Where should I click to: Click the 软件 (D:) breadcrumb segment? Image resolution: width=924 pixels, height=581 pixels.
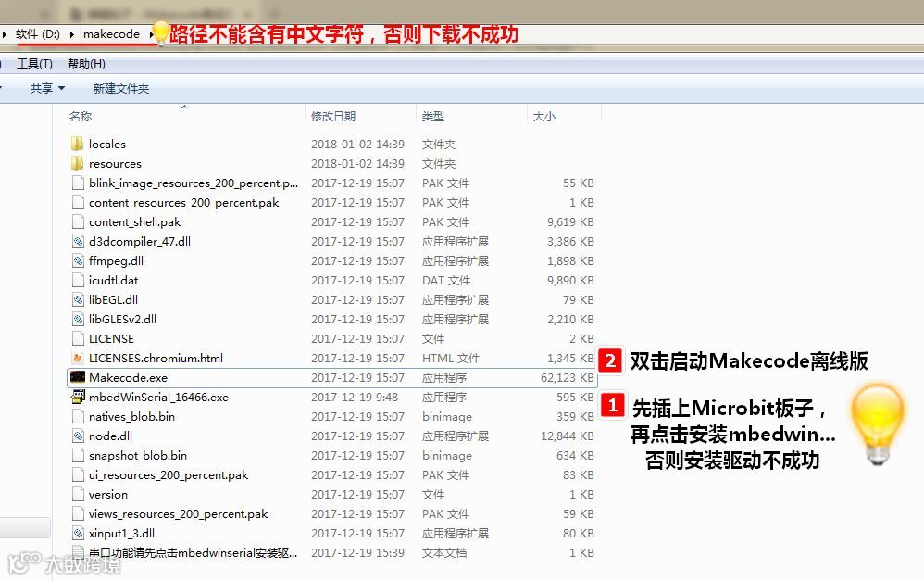[38, 34]
